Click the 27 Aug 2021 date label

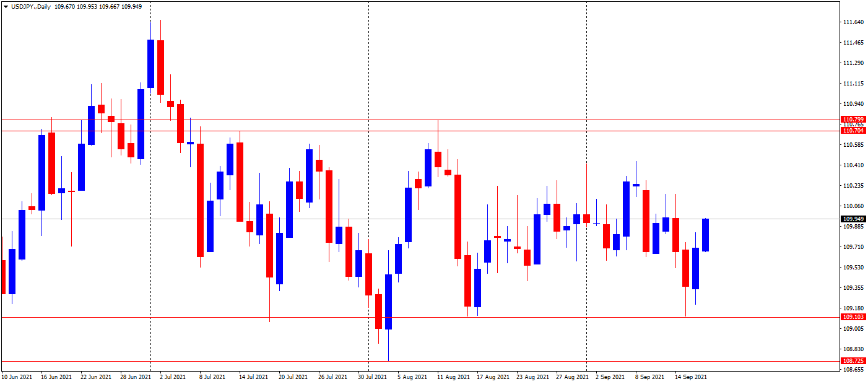(x=571, y=377)
